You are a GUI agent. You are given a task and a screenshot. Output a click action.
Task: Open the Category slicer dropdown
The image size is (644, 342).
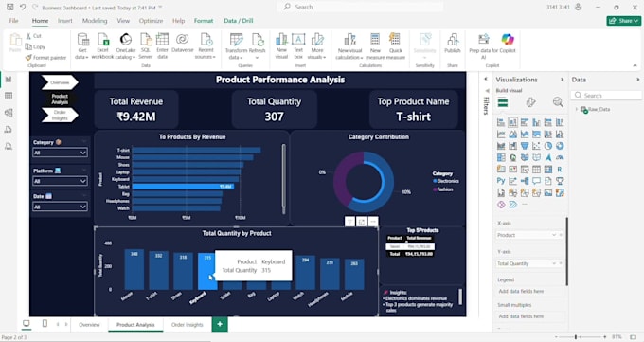(60, 153)
